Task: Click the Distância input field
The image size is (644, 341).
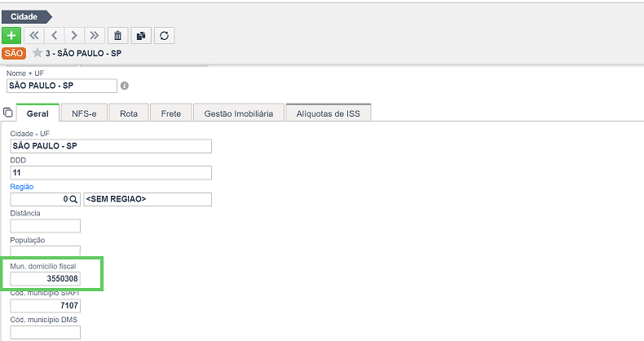Action: (x=45, y=225)
